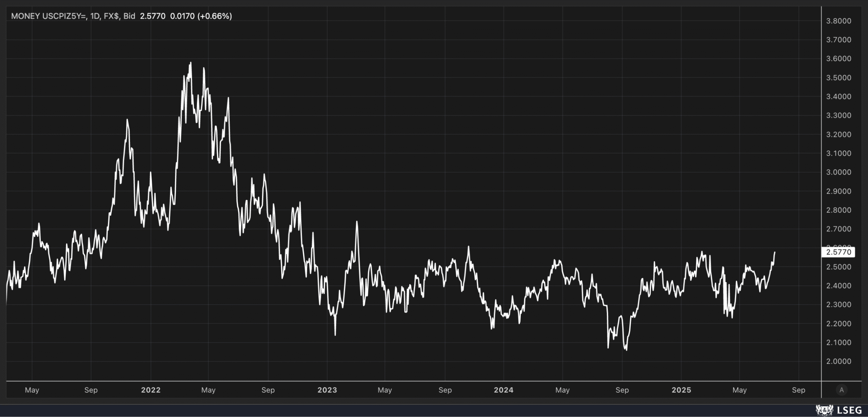
Task: Click the chart line's highest peak near 3.6
Action: tap(191, 63)
